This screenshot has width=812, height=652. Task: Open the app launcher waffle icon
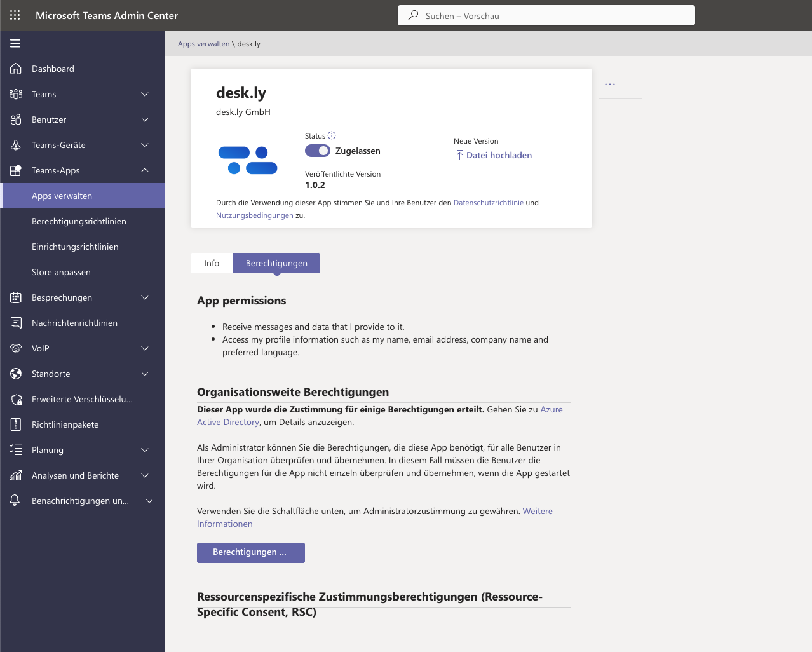click(x=15, y=15)
